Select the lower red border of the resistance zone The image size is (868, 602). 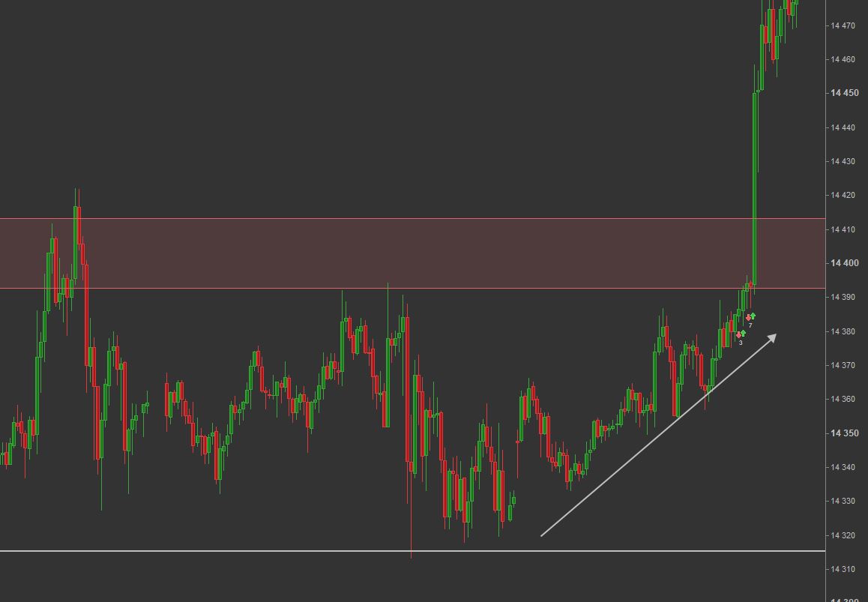(412, 288)
